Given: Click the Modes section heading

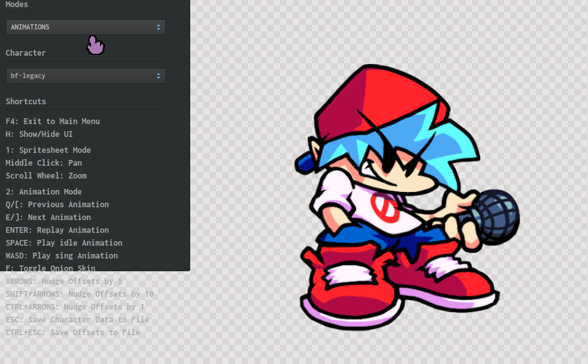Looking at the screenshot, I should 17,4.
